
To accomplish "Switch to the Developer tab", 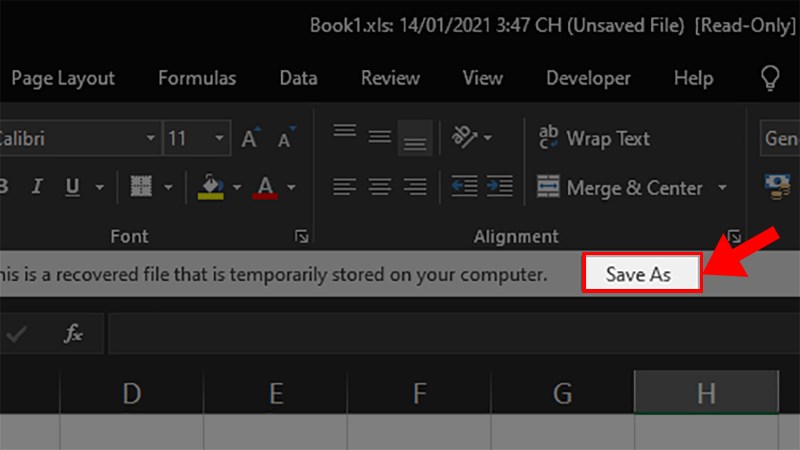I will pyautogui.click(x=588, y=78).
